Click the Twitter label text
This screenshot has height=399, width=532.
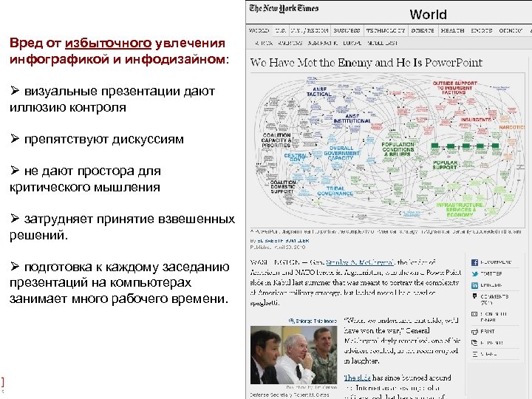pos(491,274)
